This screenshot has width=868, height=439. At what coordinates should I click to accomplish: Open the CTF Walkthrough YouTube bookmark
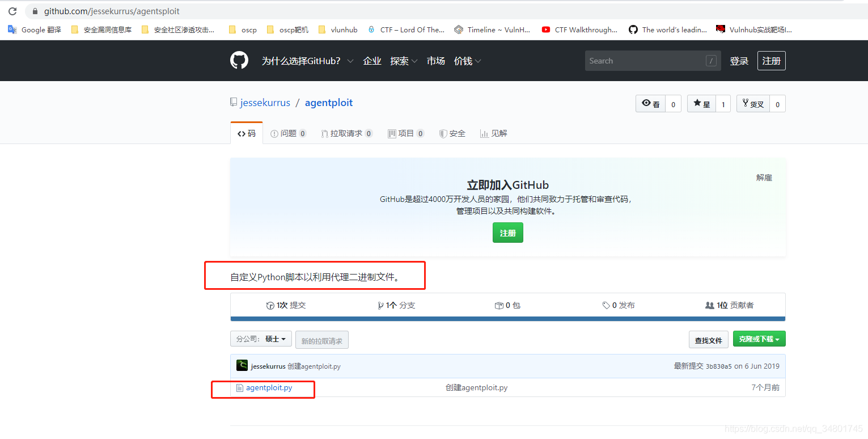579,29
